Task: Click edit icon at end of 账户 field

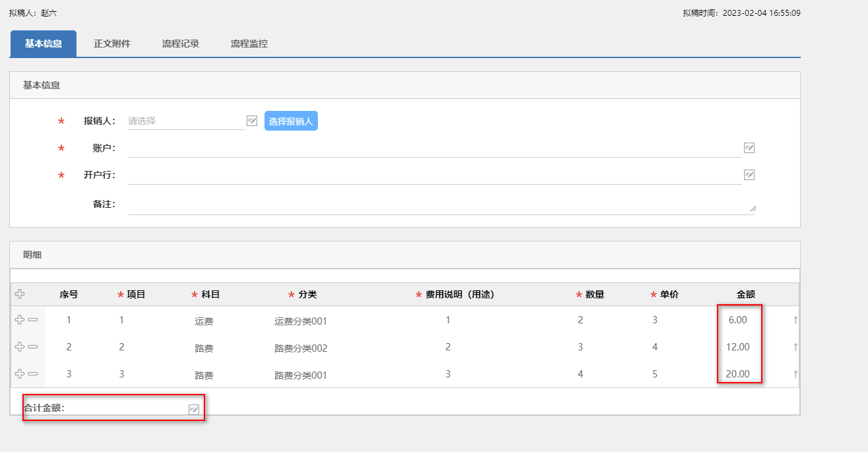Action: pyautogui.click(x=749, y=148)
